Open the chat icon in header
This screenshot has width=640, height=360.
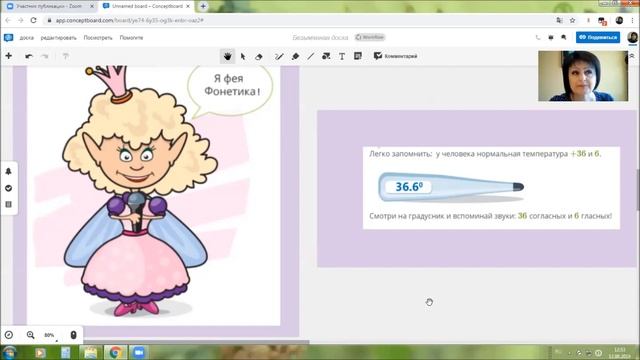[x=551, y=38]
